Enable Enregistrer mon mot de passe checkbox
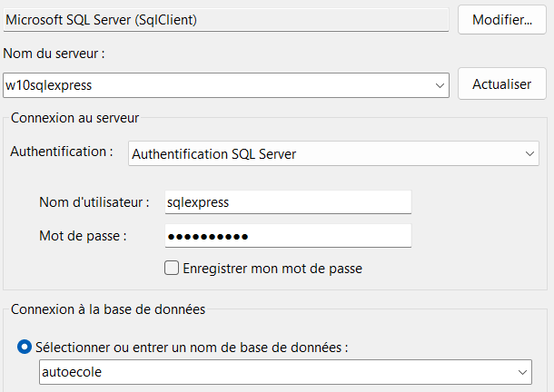Screen dimensions: 554x392 click(x=172, y=268)
